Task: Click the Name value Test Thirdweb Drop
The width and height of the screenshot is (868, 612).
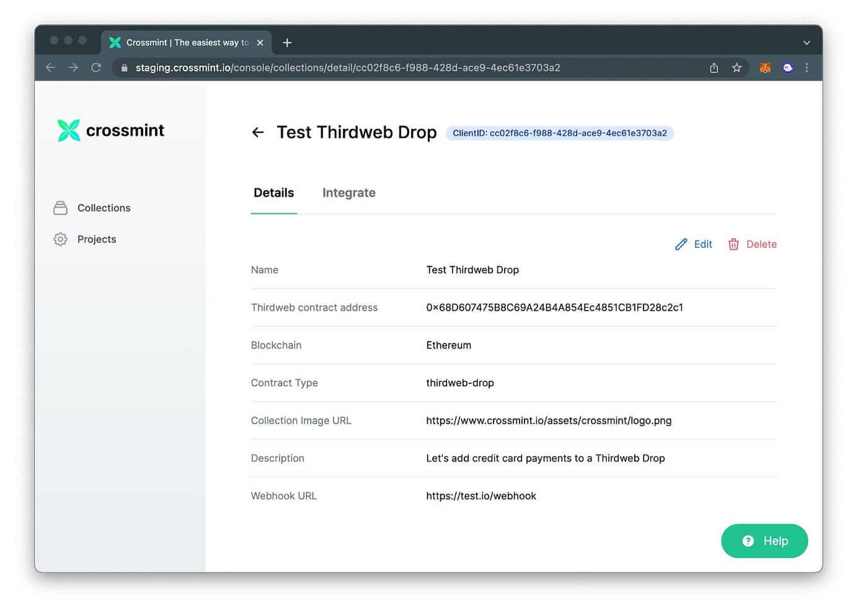Action: 472,270
